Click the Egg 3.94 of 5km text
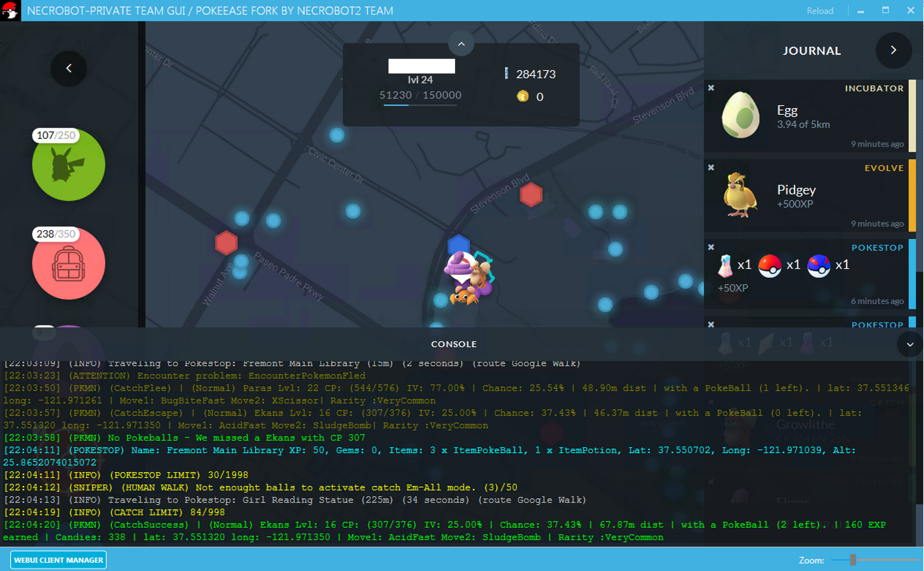The width and height of the screenshot is (924, 571). (x=803, y=124)
